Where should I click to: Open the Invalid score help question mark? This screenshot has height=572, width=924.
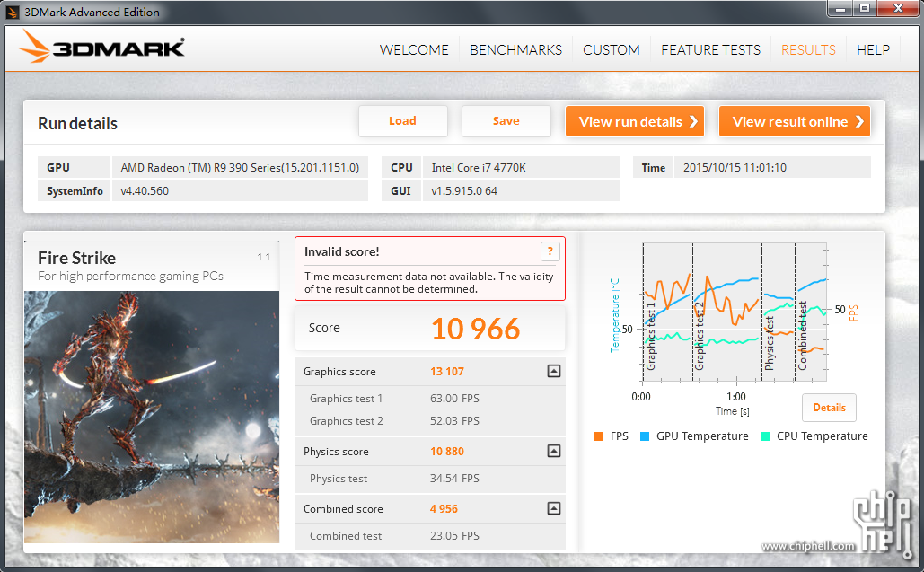pos(550,251)
